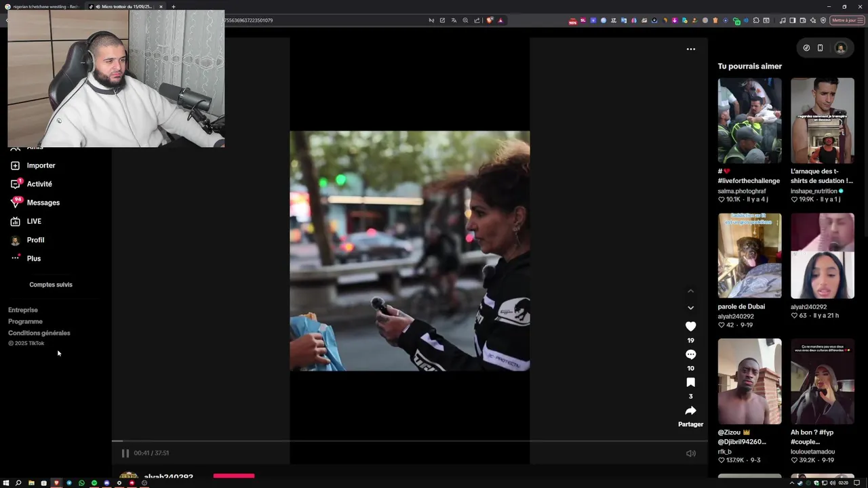Click the salma.photographaf author name

pyautogui.click(x=742, y=191)
